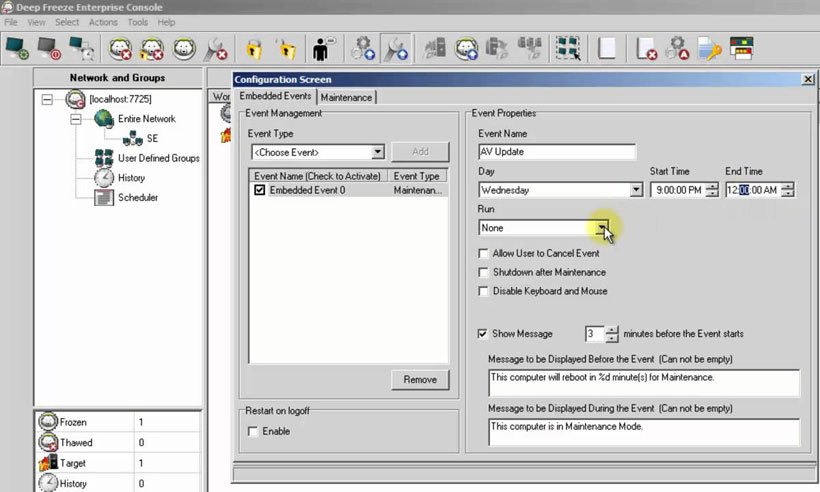Image resolution: width=820 pixels, height=492 pixels.
Task: Click the message displayed during the event box
Action: (x=644, y=432)
